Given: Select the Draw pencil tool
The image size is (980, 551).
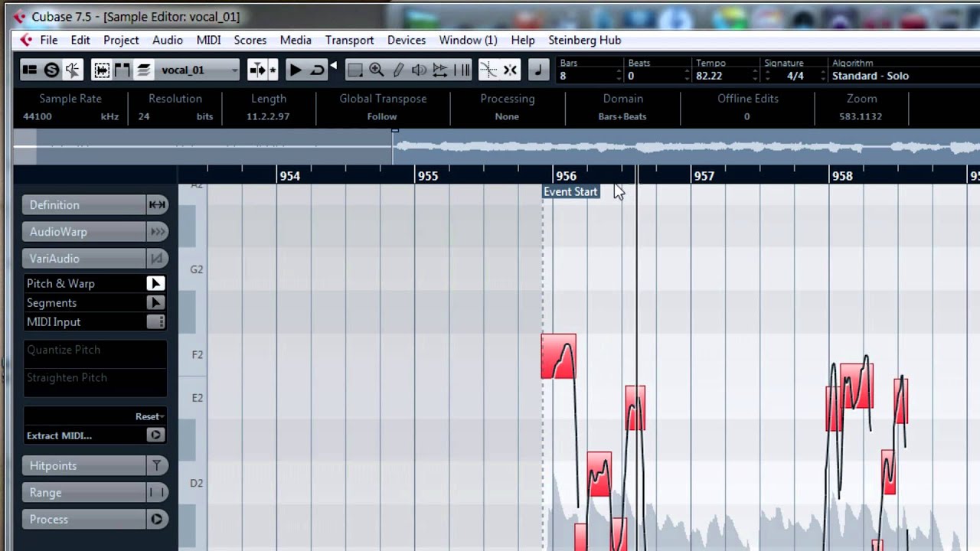Looking at the screenshot, I should pos(397,70).
